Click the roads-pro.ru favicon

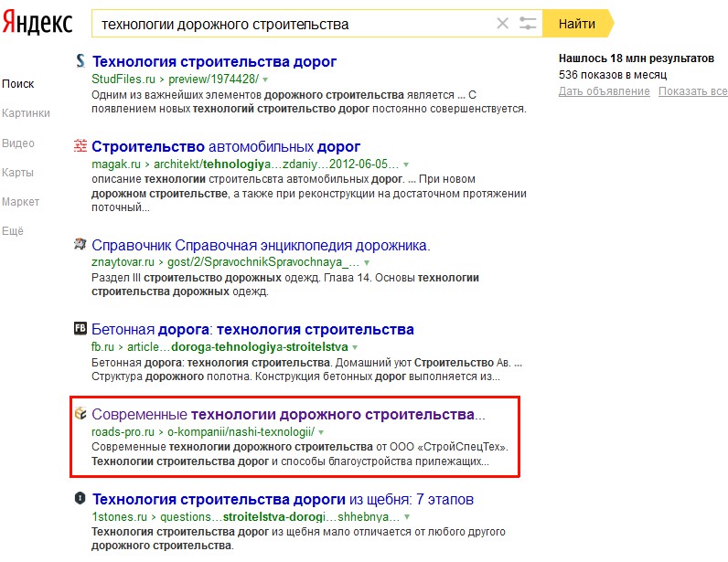[80, 413]
